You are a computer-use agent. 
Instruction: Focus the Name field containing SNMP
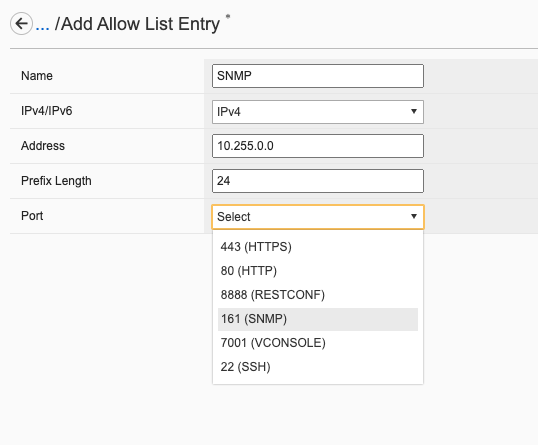point(318,76)
